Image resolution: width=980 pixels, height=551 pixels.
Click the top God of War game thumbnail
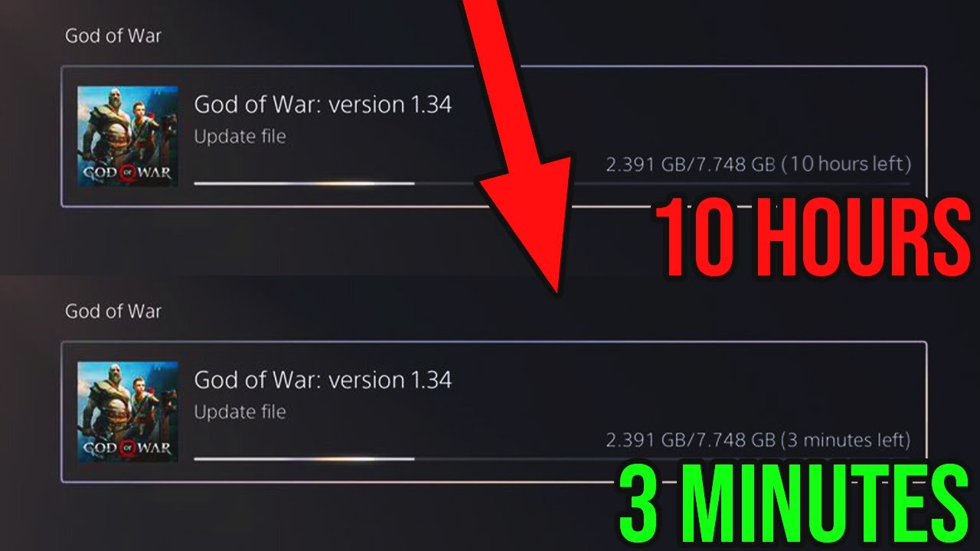128,136
